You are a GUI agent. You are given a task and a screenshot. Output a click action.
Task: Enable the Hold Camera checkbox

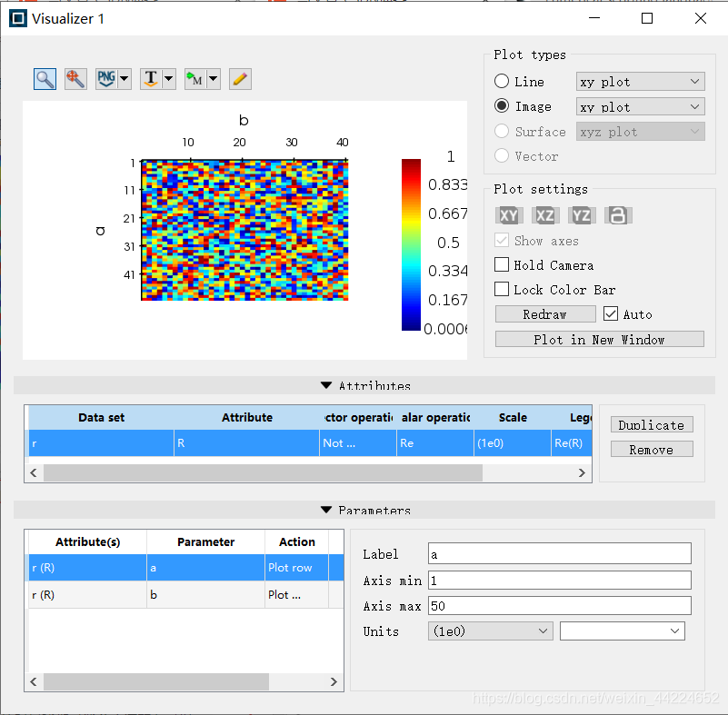point(502,264)
